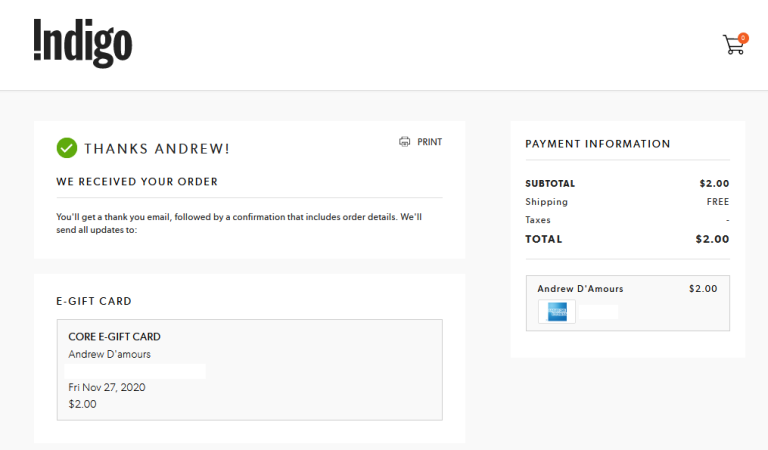This screenshot has width=768, height=450.
Task: Click cardholder name Andrew D'Amours
Action: [580, 289]
